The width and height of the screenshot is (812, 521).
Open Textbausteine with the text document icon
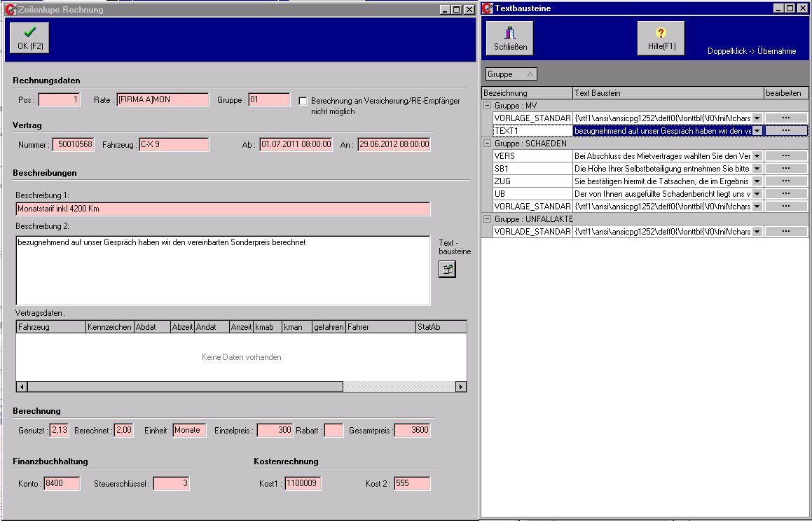446,268
